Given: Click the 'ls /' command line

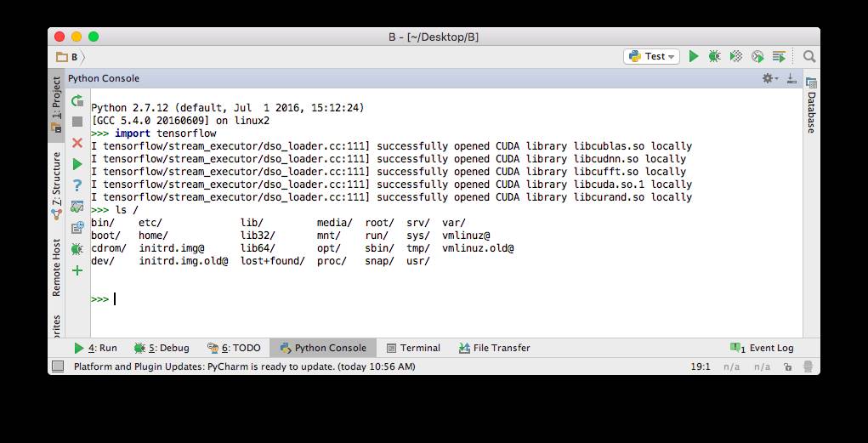Looking at the screenshot, I should [115, 210].
